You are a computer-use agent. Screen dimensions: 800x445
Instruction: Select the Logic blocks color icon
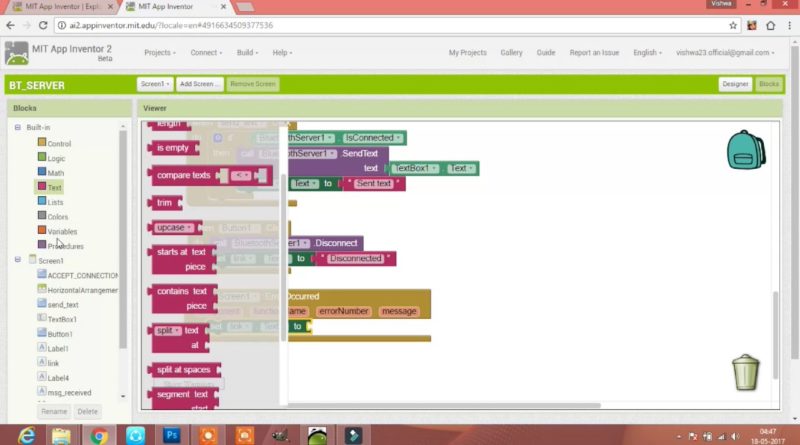coord(42,157)
